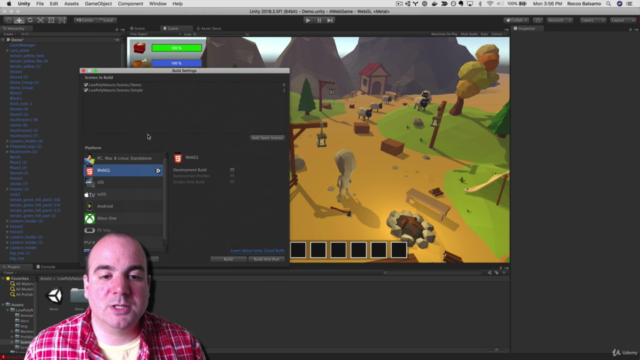Toggle Mute Audio in Game view
Image resolution: width=640 pixels, height=360 pixels.
[x=469, y=34]
